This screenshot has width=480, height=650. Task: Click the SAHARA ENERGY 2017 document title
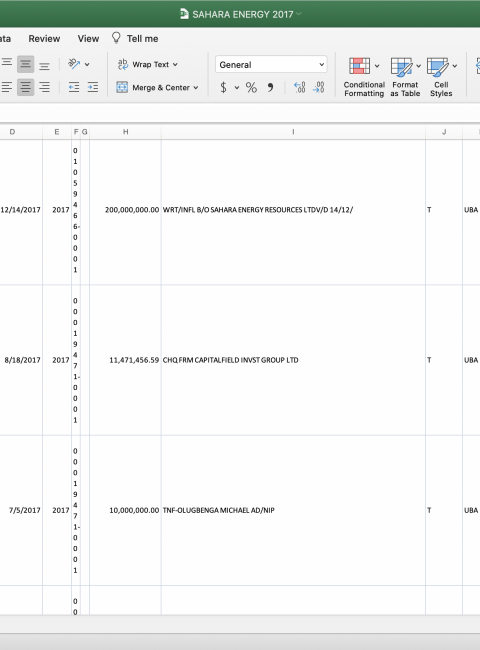click(x=242, y=15)
